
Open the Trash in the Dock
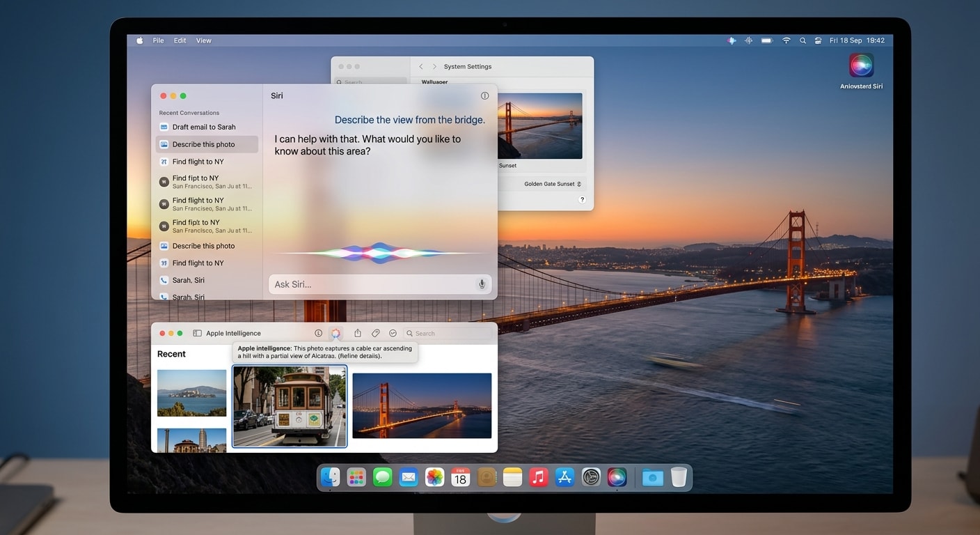(x=679, y=477)
